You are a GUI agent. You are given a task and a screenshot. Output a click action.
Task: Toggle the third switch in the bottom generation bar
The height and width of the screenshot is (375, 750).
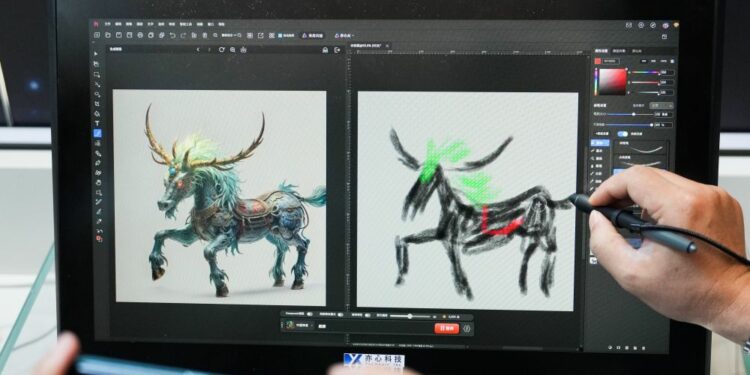(367, 315)
